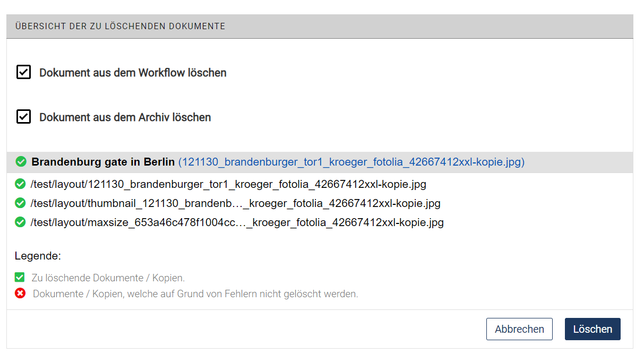Click green checkmark beside thumbnail file path
The width and height of the screenshot is (644, 354).
[x=21, y=203]
